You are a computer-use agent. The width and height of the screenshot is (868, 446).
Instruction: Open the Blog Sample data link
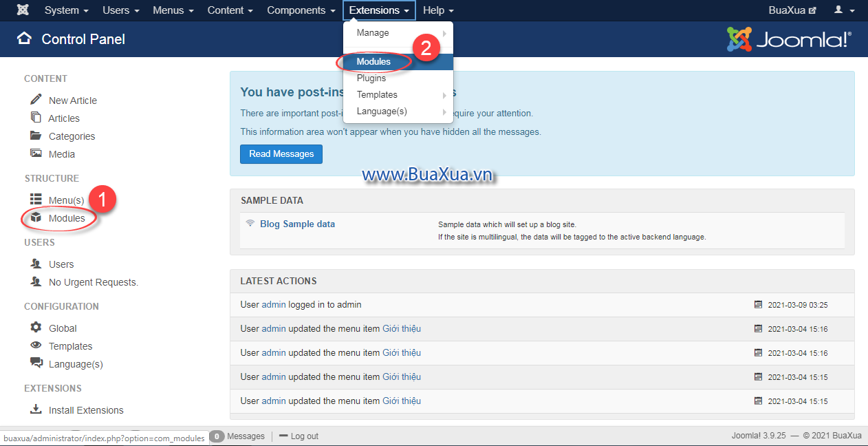click(297, 224)
